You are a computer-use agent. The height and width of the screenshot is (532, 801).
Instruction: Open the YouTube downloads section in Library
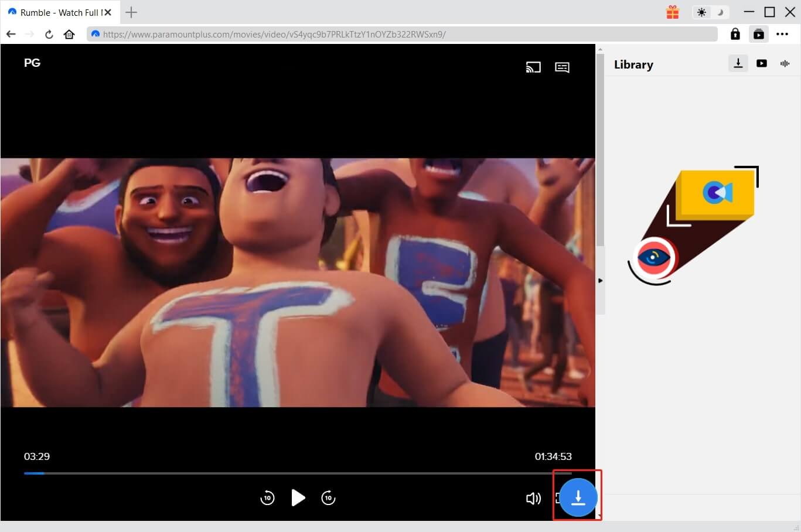(x=761, y=63)
